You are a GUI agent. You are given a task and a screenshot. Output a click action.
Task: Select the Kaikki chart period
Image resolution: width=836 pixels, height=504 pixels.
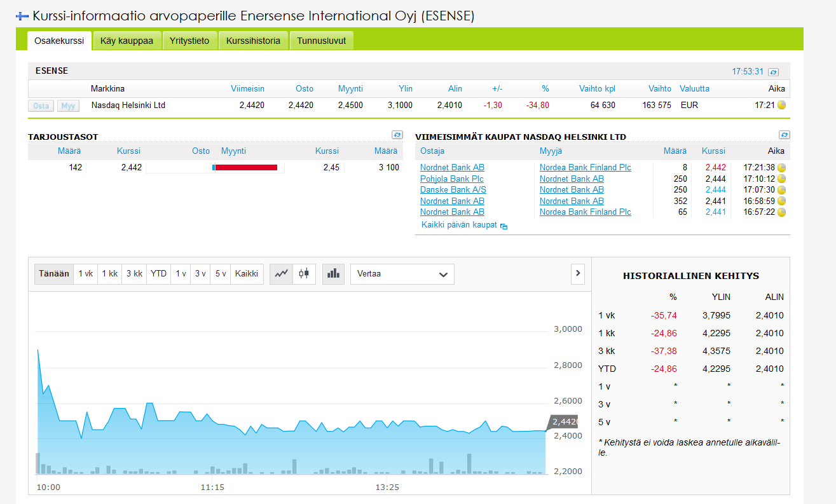coord(247,273)
